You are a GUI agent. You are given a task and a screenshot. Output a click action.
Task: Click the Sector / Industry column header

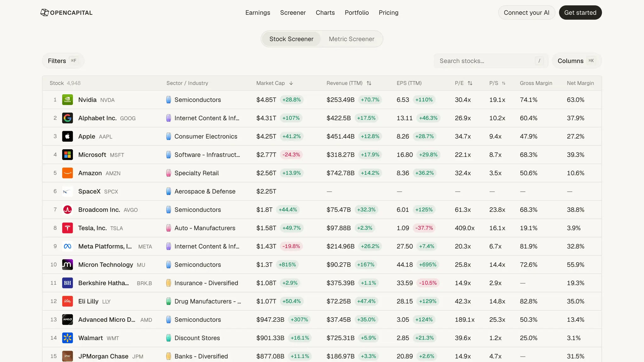coord(187,83)
